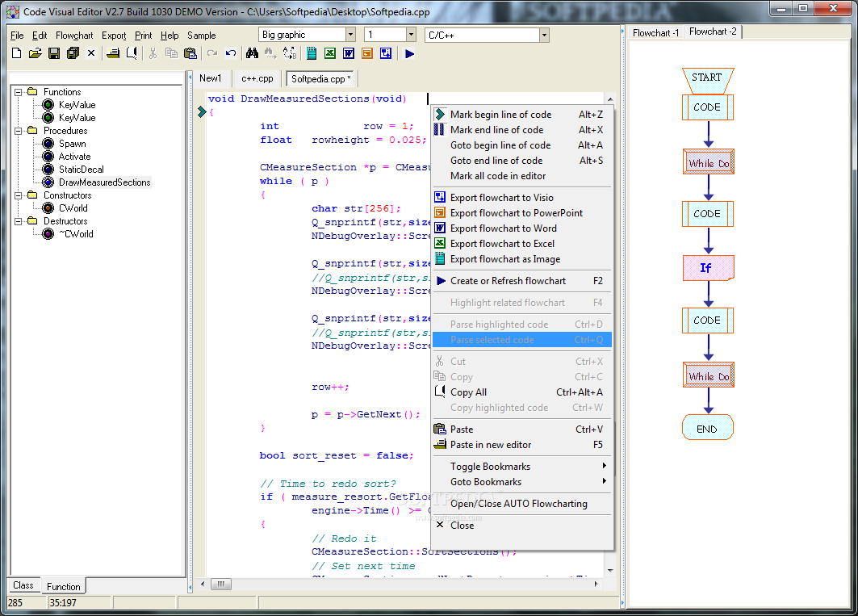Click the blue Create flowchart play icon
Image resolution: width=858 pixels, height=616 pixels.
409,53
